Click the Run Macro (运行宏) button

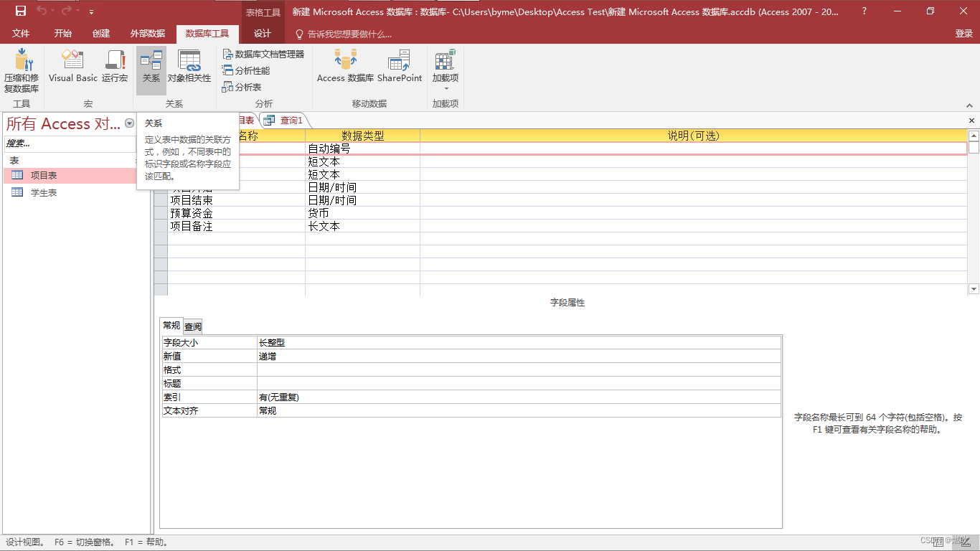click(115, 66)
